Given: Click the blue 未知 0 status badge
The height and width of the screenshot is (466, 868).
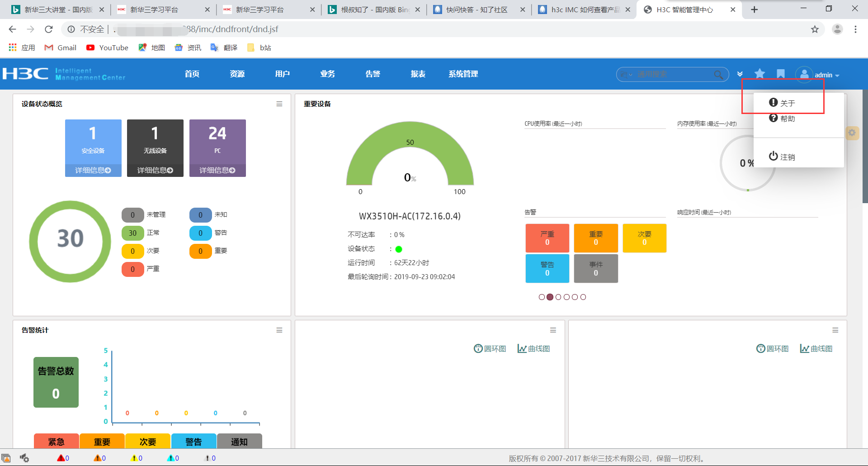Looking at the screenshot, I should [200, 215].
